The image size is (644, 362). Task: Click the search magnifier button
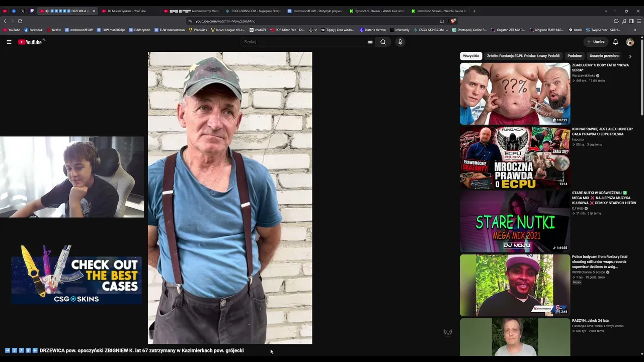click(383, 42)
